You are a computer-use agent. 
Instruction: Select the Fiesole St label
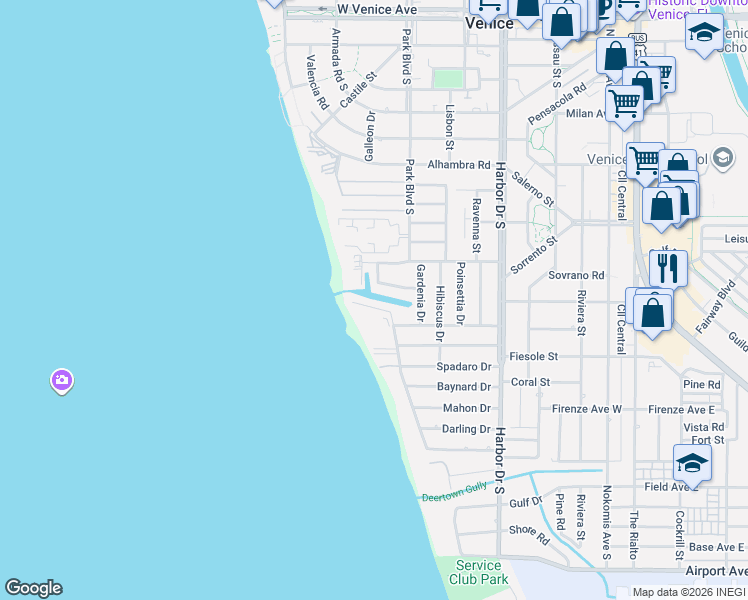[533, 356]
